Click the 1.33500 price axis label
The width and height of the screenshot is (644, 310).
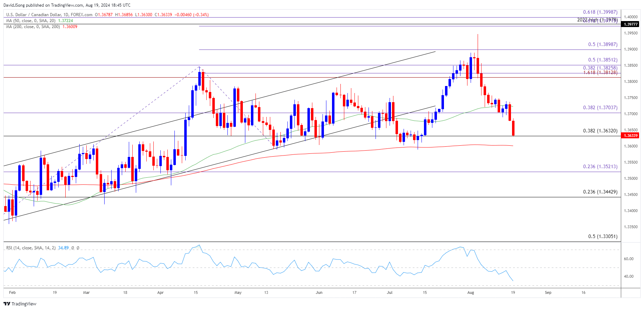[x=631, y=227]
